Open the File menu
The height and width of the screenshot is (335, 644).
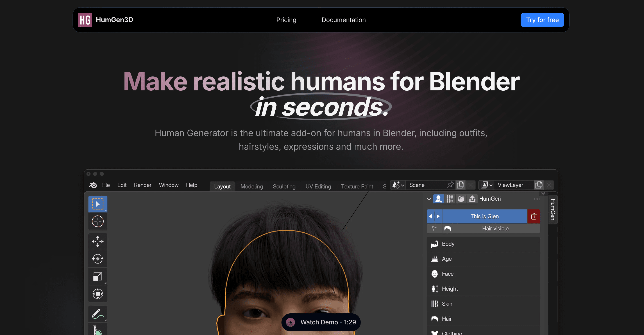point(106,185)
